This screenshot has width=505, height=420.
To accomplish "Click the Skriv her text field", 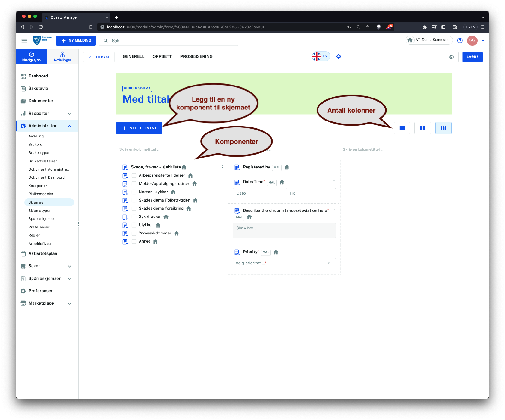I will 284,230.
